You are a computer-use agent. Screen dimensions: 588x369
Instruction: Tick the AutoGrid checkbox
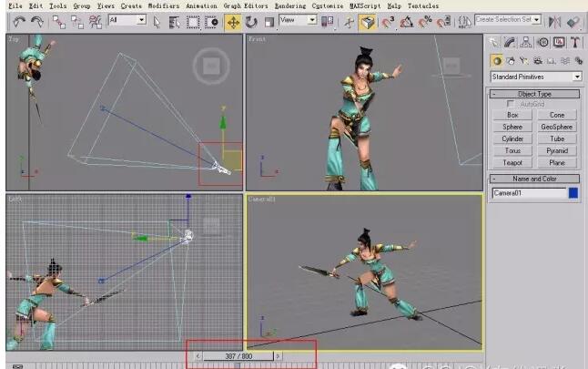[511, 104]
